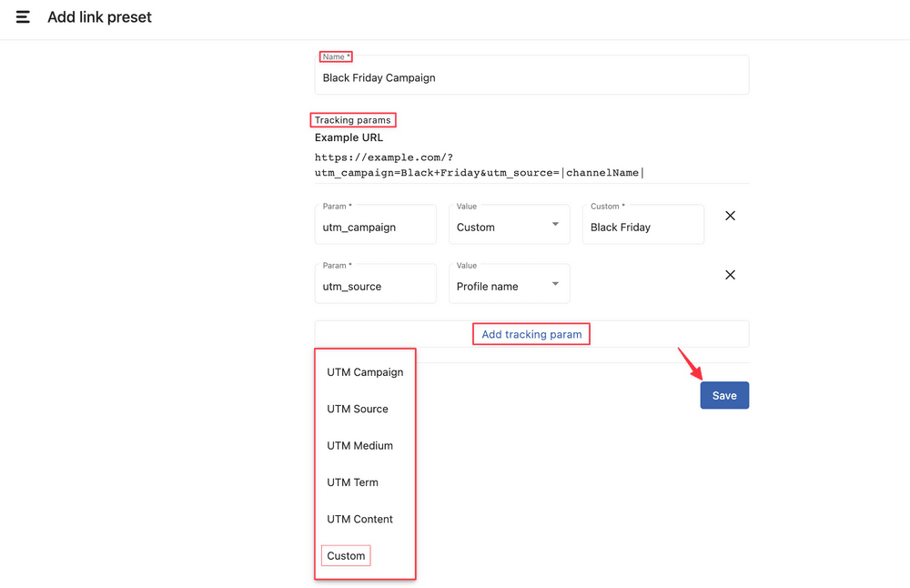
Task: Open the hamburger navigation menu
Action: coord(23,17)
